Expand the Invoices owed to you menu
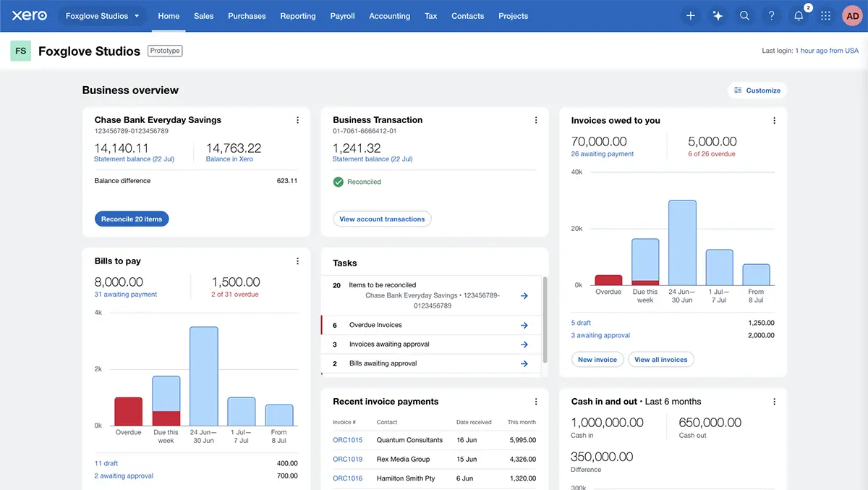868x490 pixels. pyautogui.click(x=774, y=119)
